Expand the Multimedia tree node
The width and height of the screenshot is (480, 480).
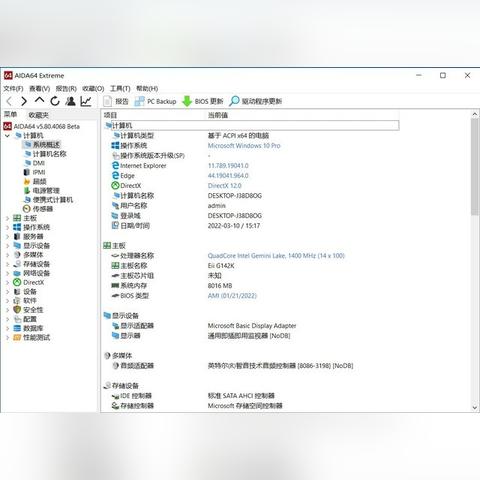click(x=7, y=255)
